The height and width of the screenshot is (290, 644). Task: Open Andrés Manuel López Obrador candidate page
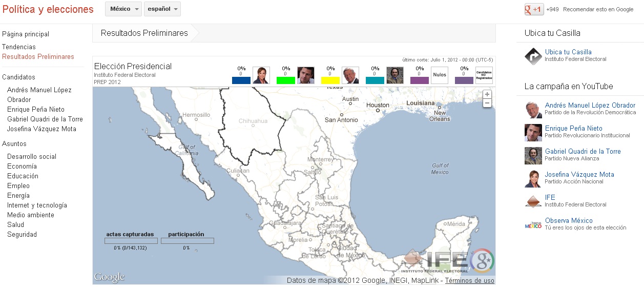[39, 95]
